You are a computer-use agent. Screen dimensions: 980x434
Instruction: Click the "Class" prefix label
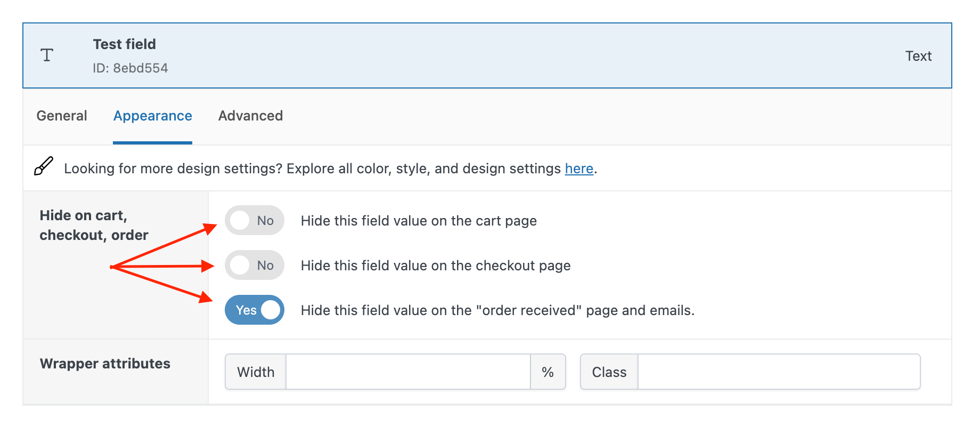[609, 372]
